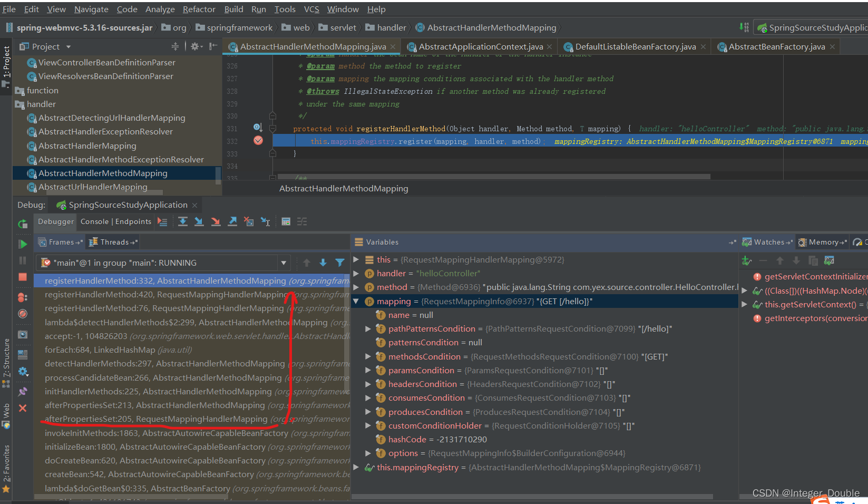868x504 pixels.
Task: Select frame afterPropertiesSet:205, RequestMappingHandlerMapping
Action: [x=192, y=419]
